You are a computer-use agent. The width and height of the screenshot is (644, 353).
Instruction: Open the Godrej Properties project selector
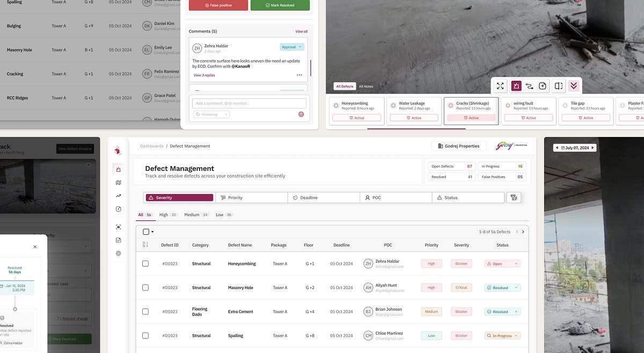(x=459, y=146)
